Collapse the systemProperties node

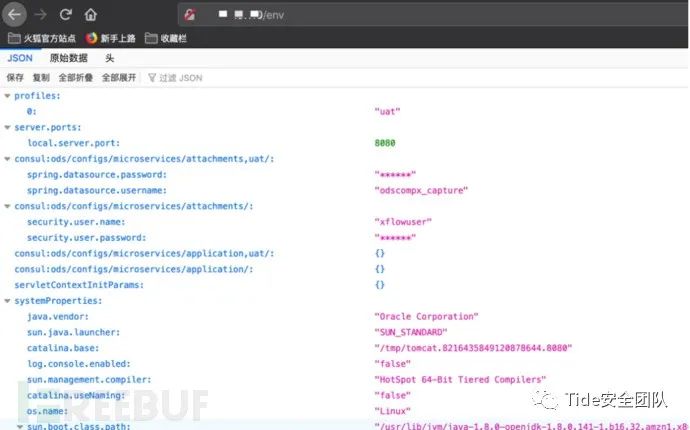[7, 301]
